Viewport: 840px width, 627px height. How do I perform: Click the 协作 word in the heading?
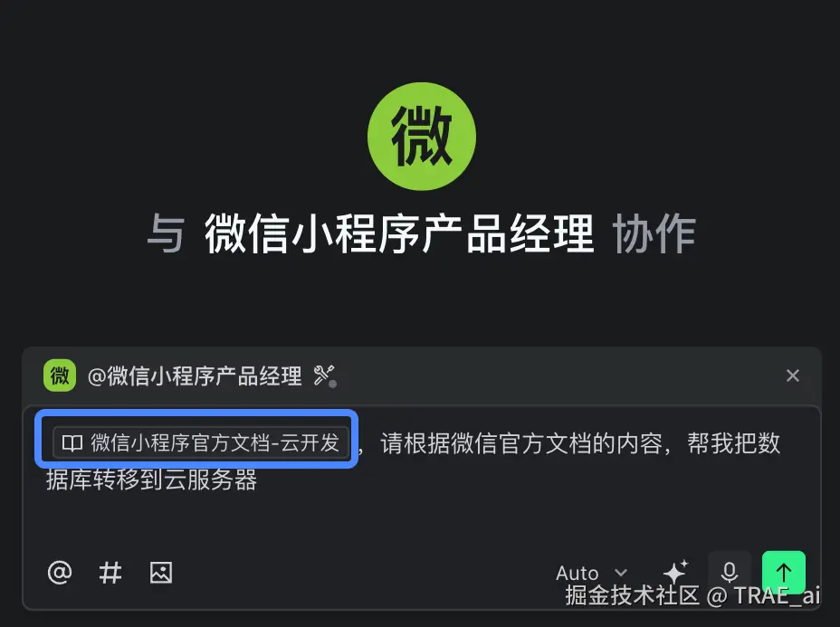pyautogui.click(x=654, y=233)
